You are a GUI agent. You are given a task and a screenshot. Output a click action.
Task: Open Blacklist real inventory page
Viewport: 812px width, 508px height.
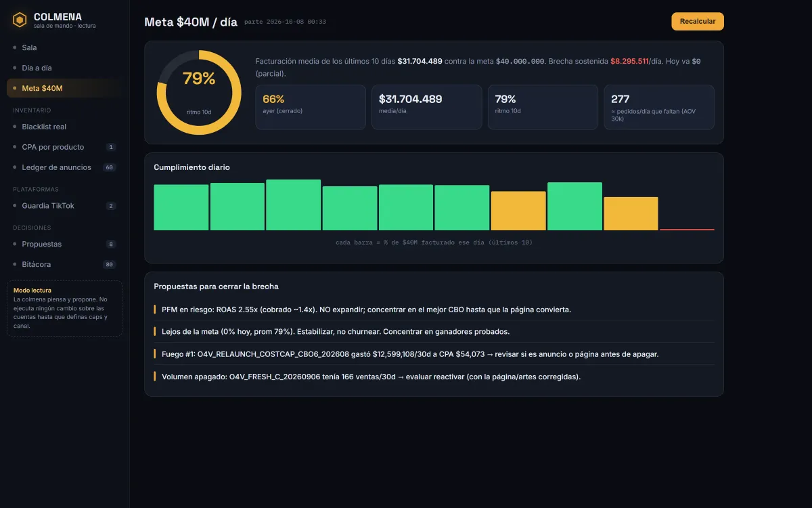click(64, 127)
